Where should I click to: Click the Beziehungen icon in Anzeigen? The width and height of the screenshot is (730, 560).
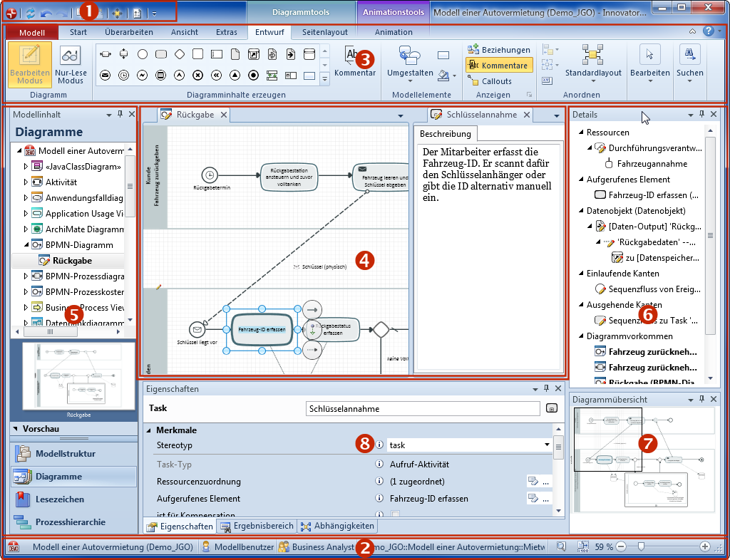coord(474,50)
